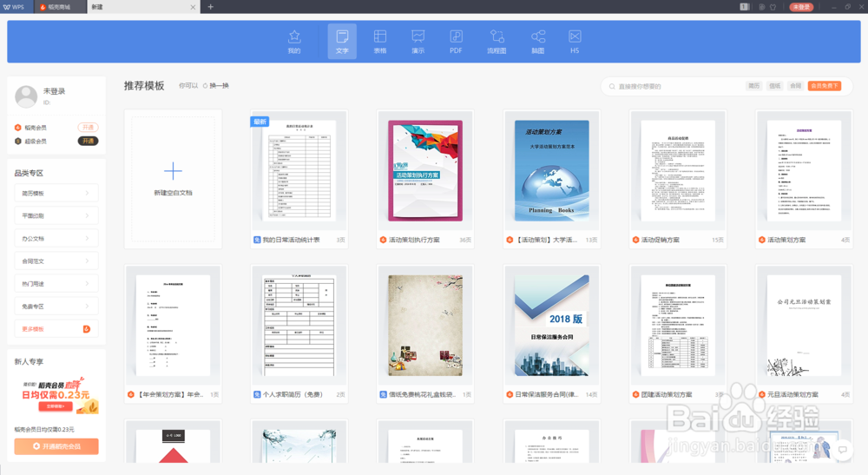Screen dimensions: 868x475
Task: Click the 开通稻壳会员 orange button
Action: point(56,446)
